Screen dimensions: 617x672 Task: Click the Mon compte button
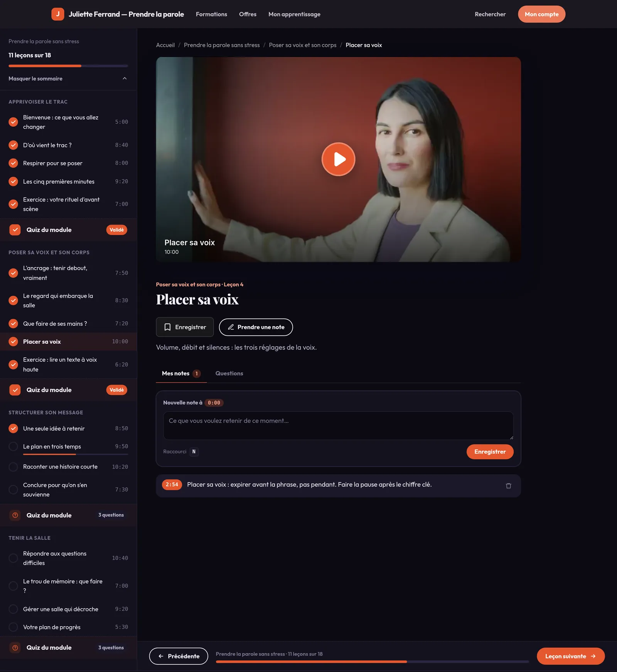[541, 14]
